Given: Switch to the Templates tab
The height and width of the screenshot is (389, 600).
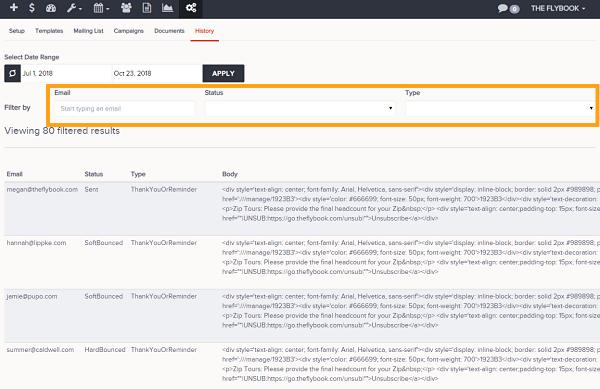Looking at the screenshot, I should point(49,31).
